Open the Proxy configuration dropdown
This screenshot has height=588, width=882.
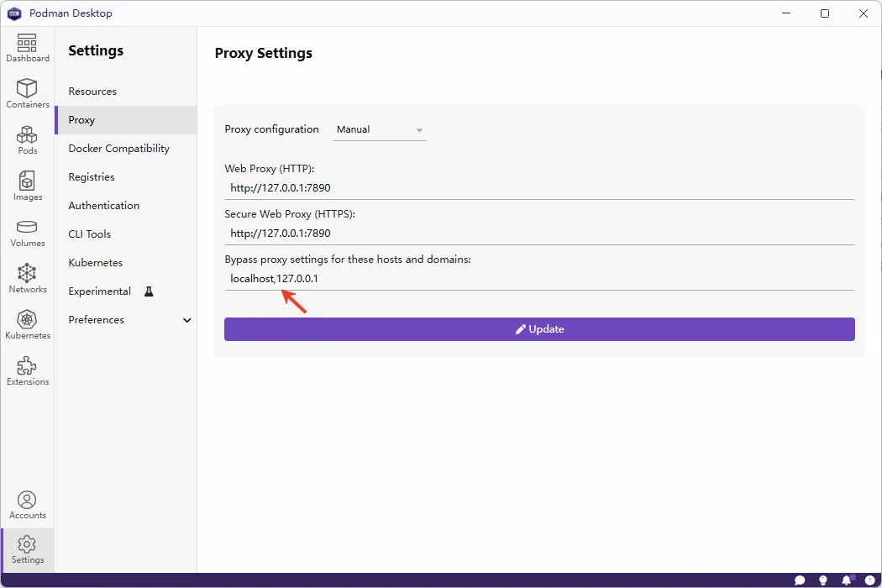(x=379, y=129)
